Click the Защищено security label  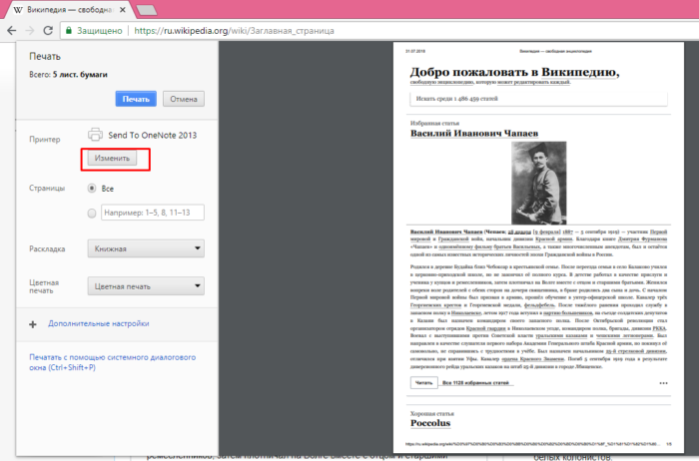tap(99, 31)
